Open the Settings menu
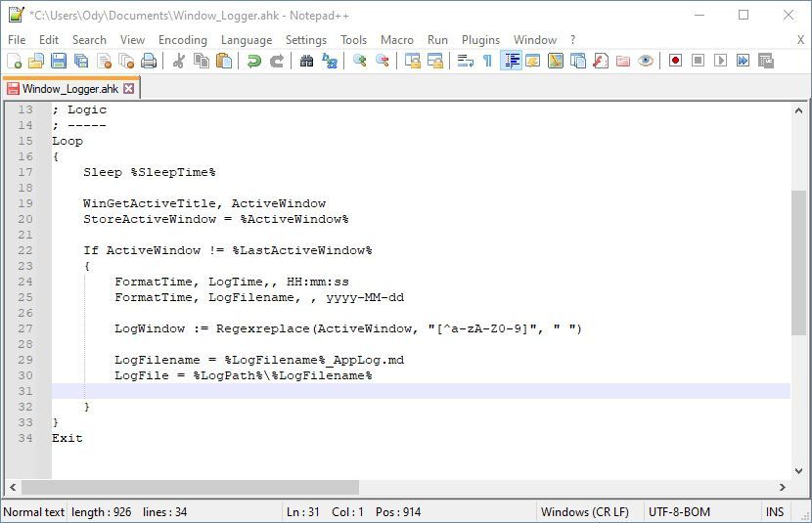 (305, 40)
